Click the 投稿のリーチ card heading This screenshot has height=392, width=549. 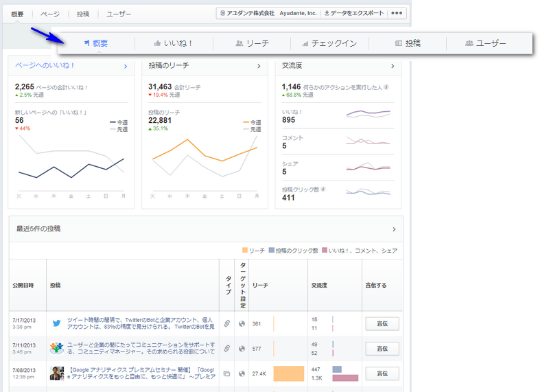(169, 65)
